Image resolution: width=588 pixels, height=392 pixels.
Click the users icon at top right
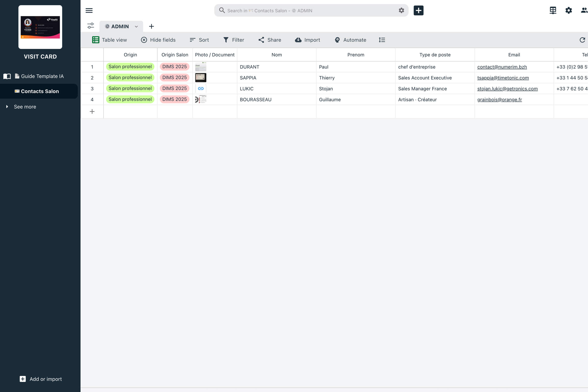pos(584,11)
